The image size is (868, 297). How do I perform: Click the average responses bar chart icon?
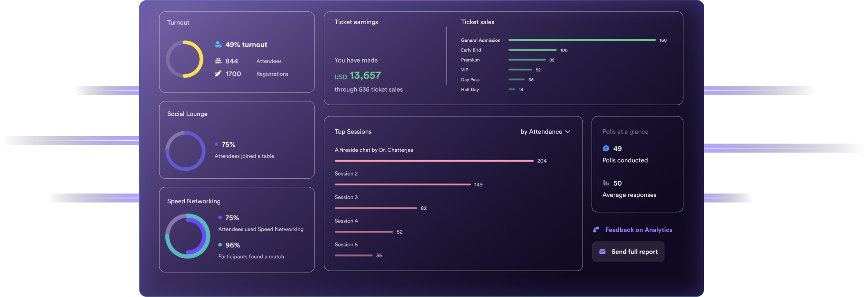pyautogui.click(x=606, y=183)
